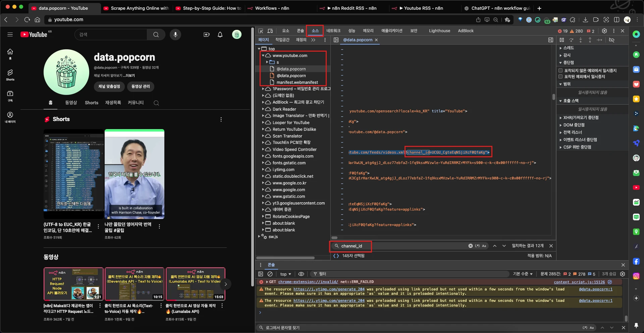Toggle the debugger sidebar icon
The image size is (644, 333).
[x=551, y=40]
